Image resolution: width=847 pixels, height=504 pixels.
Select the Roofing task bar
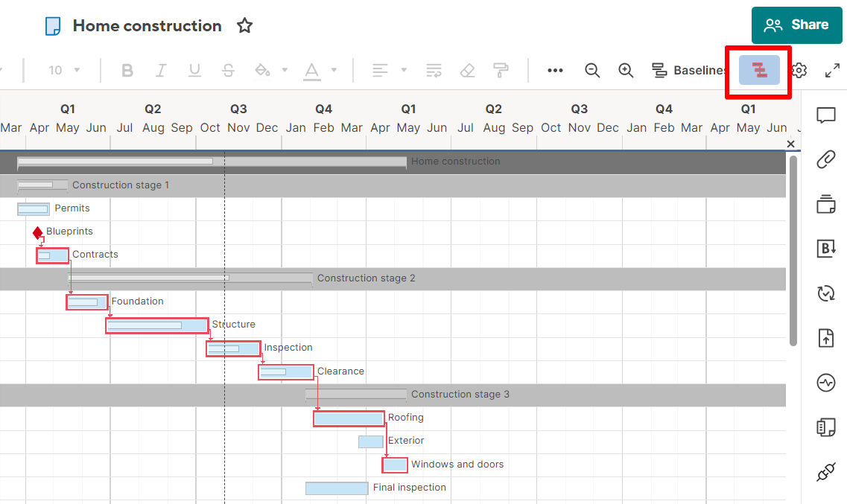349,418
